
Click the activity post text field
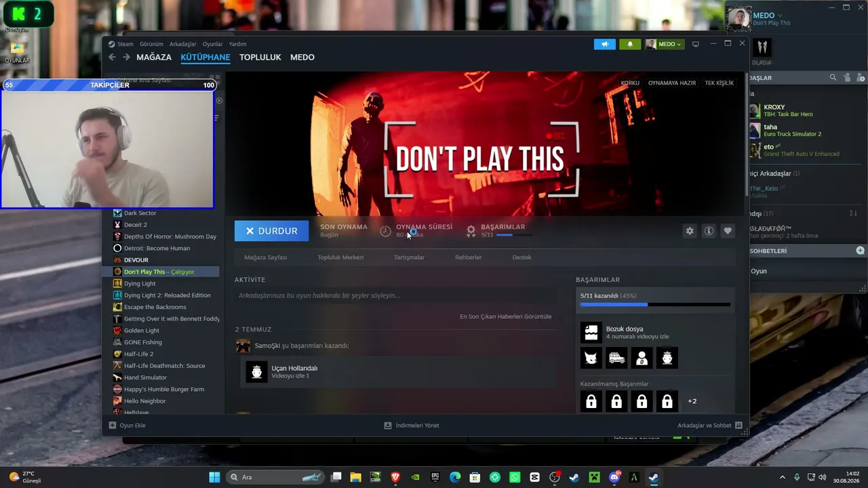tap(397, 296)
